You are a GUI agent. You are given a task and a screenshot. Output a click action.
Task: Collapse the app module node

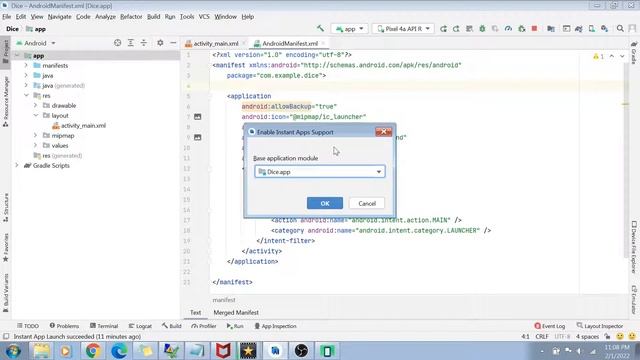pyautogui.click(x=17, y=56)
